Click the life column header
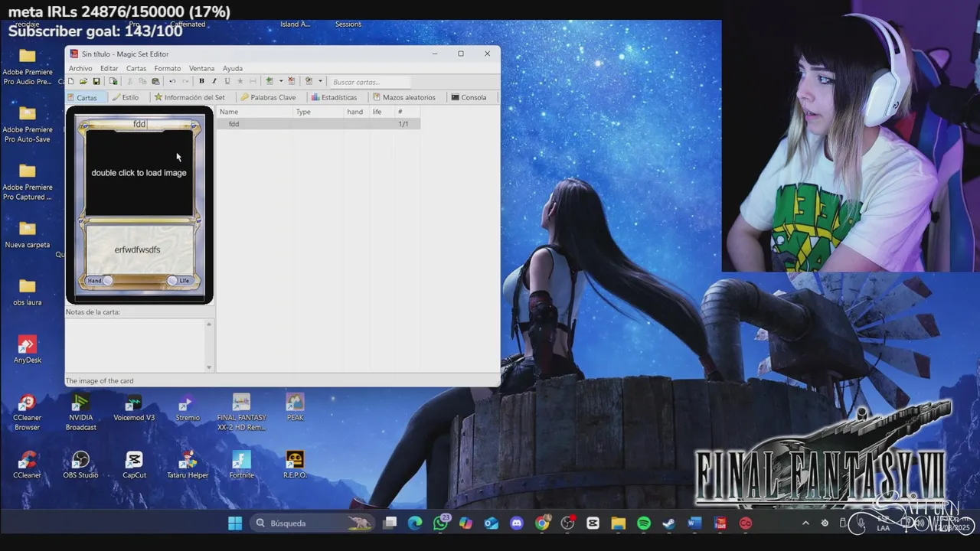 point(383,112)
